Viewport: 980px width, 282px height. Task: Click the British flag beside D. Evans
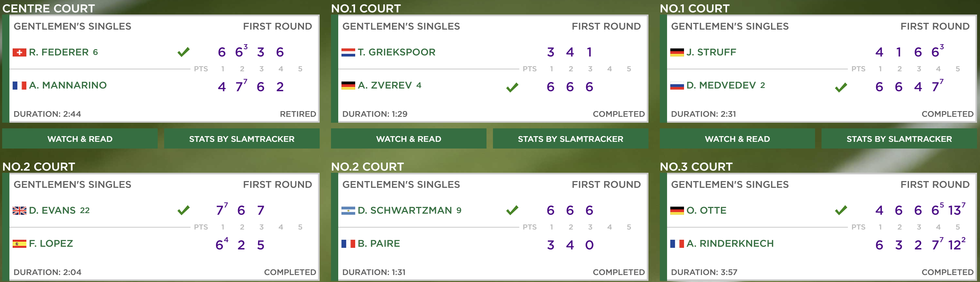19,210
